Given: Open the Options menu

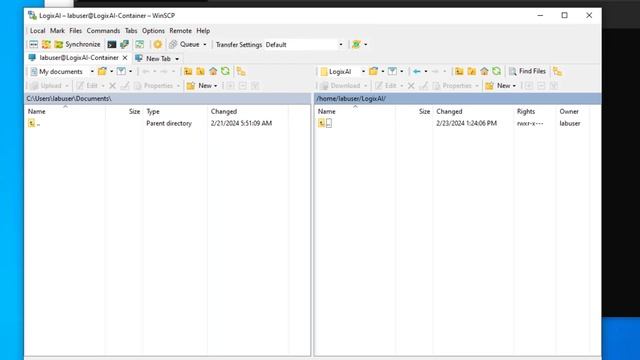Looking at the screenshot, I should (x=153, y=31).
